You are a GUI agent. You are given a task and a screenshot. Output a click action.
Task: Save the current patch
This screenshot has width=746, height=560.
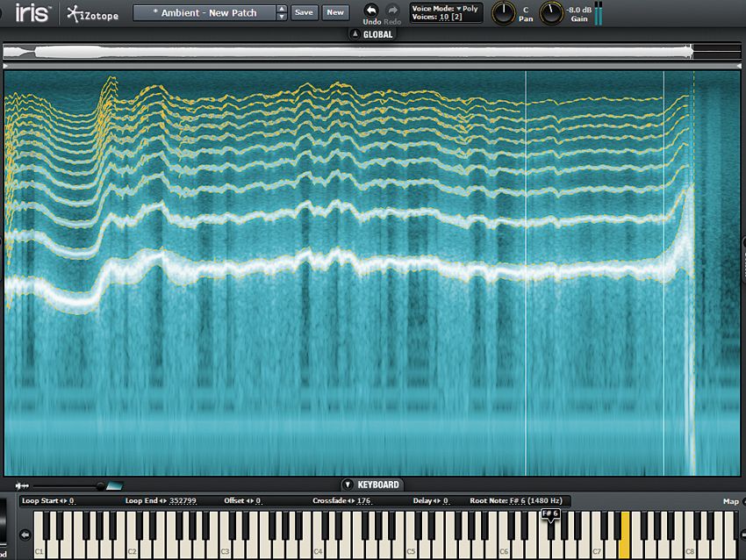coord(304,12)
